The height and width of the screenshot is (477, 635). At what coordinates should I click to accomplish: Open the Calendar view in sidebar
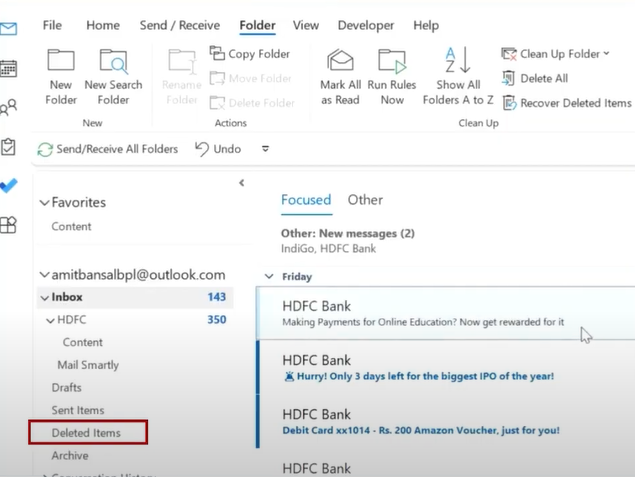[x=8, y=68]
